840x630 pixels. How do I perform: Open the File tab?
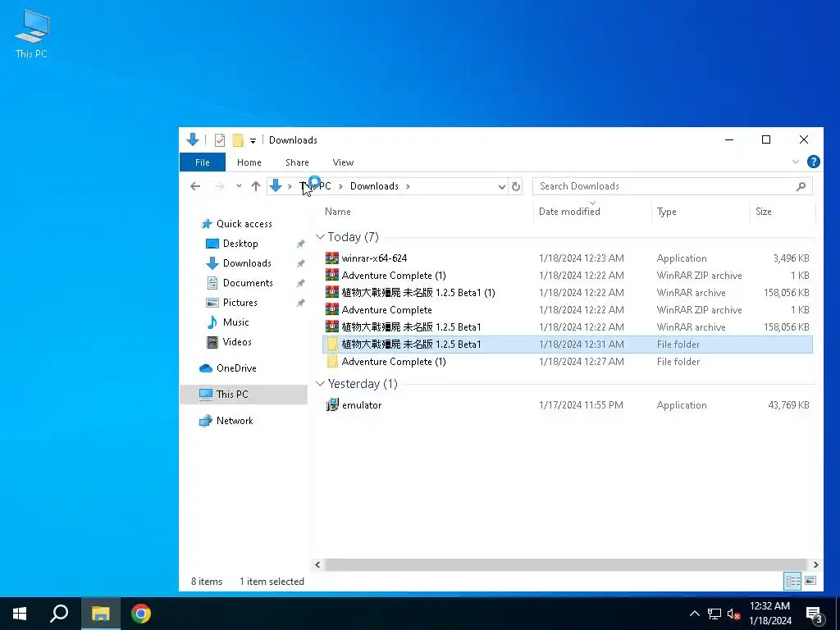(x=203, y=162)
